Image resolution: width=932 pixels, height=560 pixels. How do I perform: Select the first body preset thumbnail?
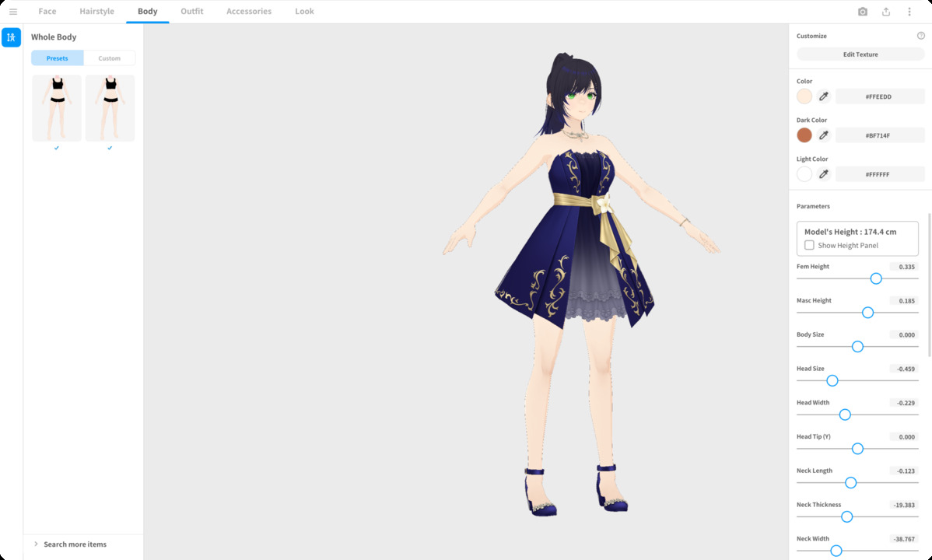coord(57,108)
